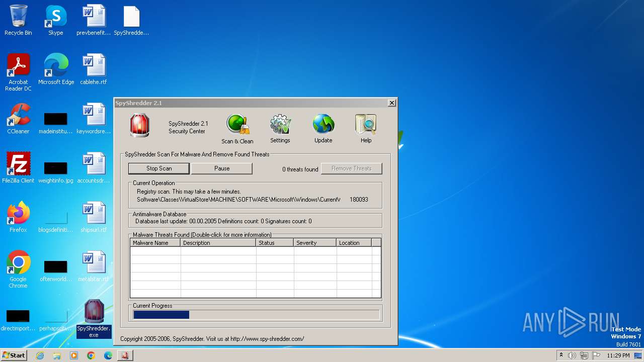
Task: Open Chrome from the taskbar
Action: point(91,355)
